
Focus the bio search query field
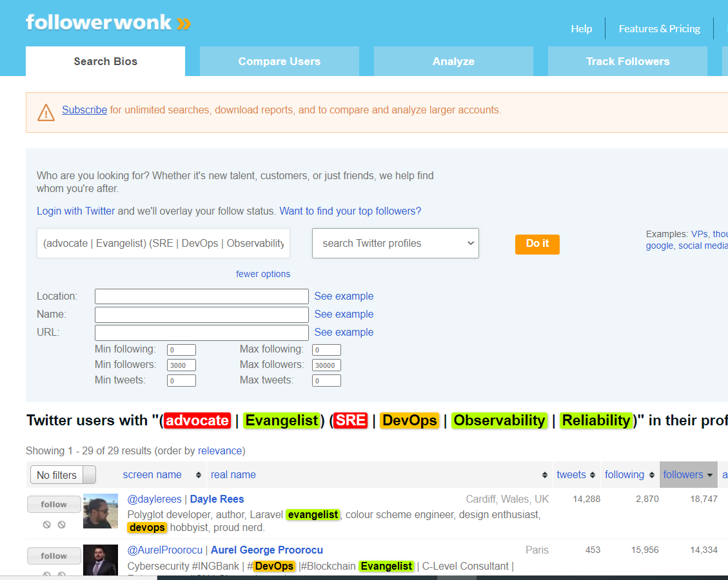click(x=163, y=243)
